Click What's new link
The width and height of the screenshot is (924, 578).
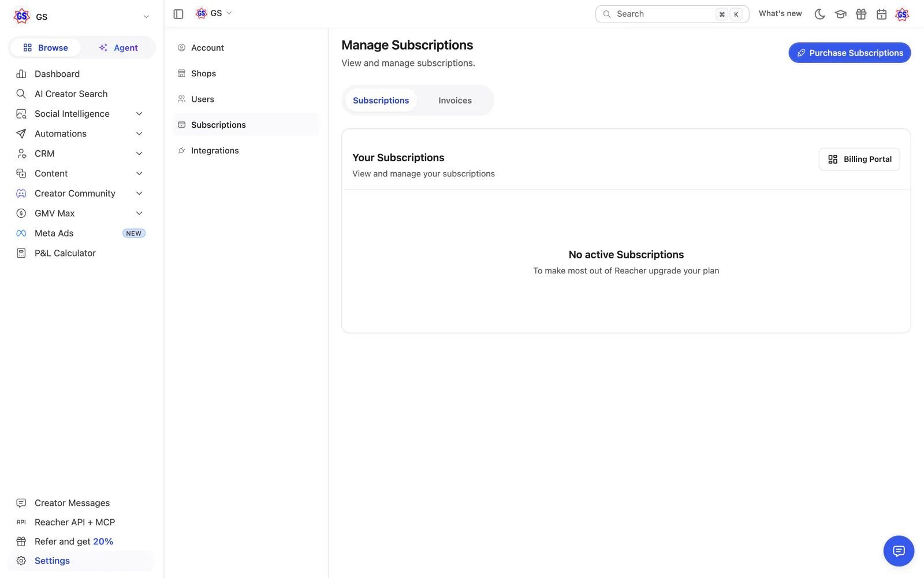[x=780, y=13]
